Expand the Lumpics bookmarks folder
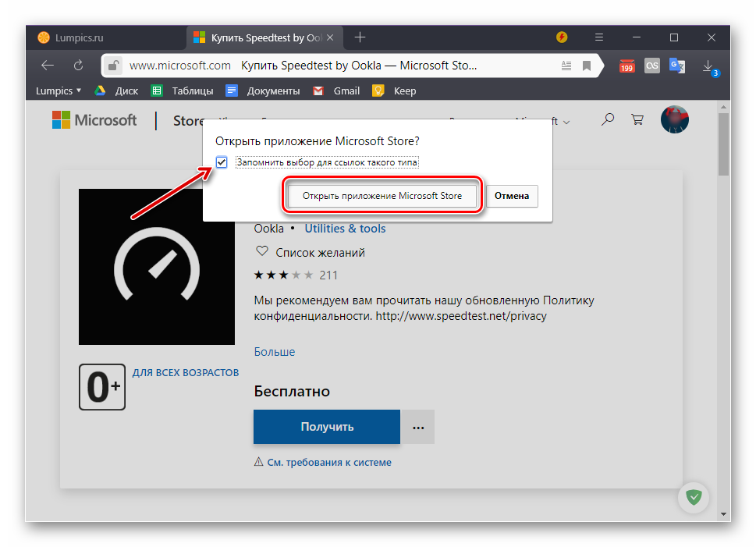The width and height of the screenshot is (756, 547). pyautogui.click(x=59, y=91)
